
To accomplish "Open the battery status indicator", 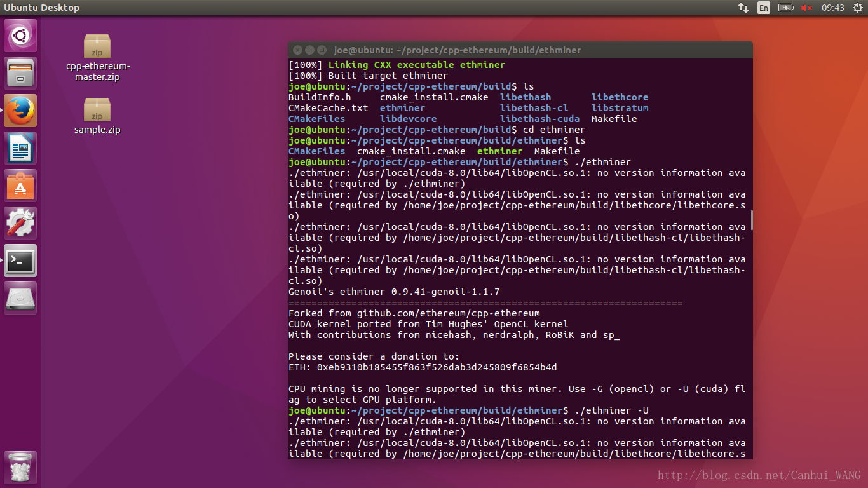I will [x=786, y=8].
